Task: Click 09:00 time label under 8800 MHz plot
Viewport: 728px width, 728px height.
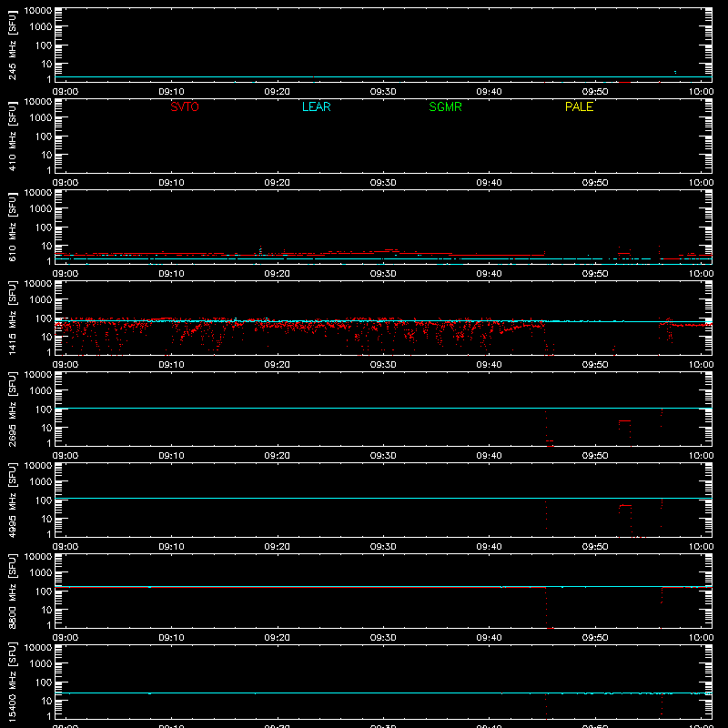Action: 66,638
